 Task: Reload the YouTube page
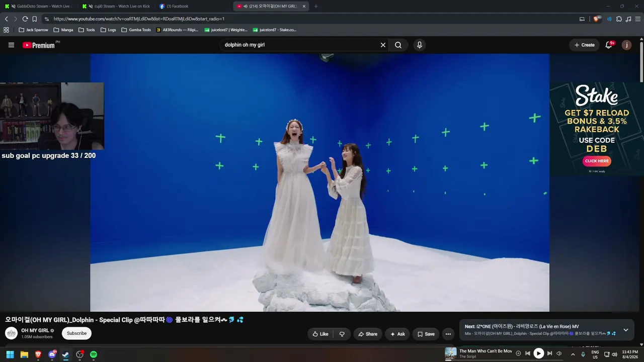[25, 19]
